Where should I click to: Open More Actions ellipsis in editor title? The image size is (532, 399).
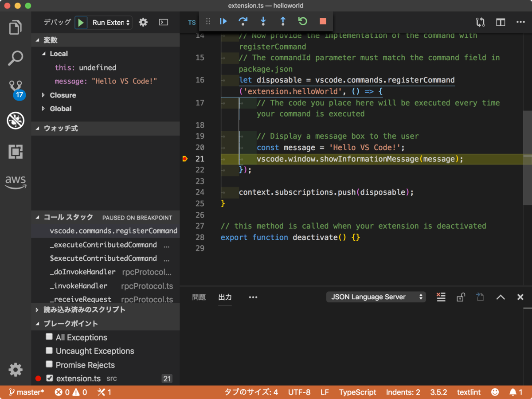pos(521,22)
